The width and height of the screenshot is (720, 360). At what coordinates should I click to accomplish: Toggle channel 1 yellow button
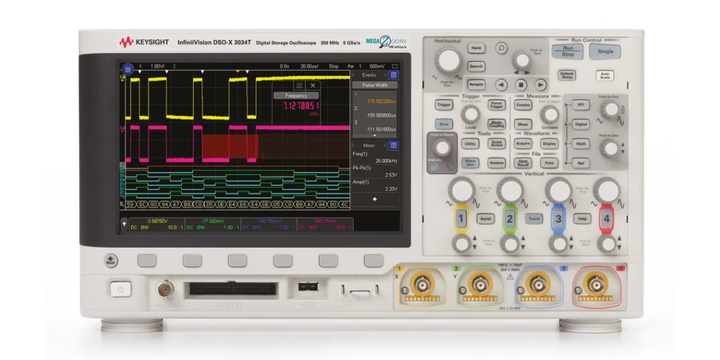461,219
